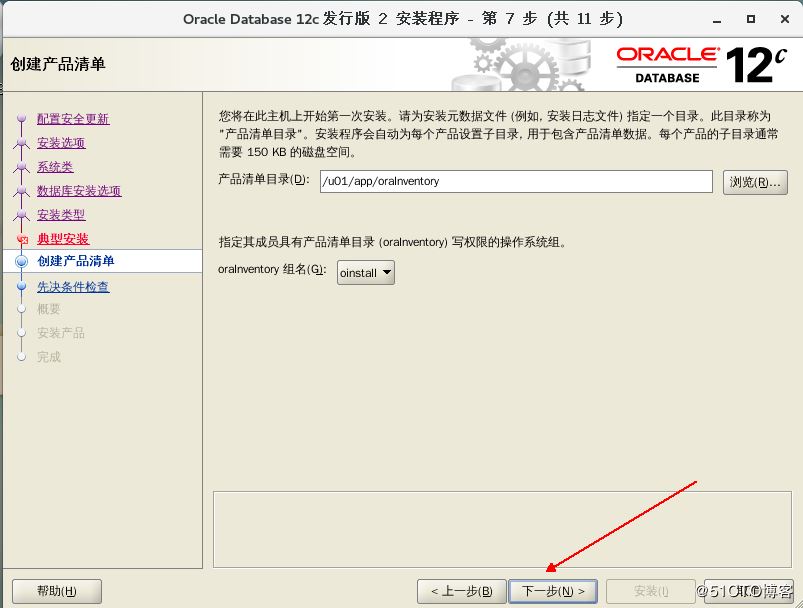Open the 数据库安装选项 step
The height and width of the screenshot is (608, 803).
tap(79, 191)
